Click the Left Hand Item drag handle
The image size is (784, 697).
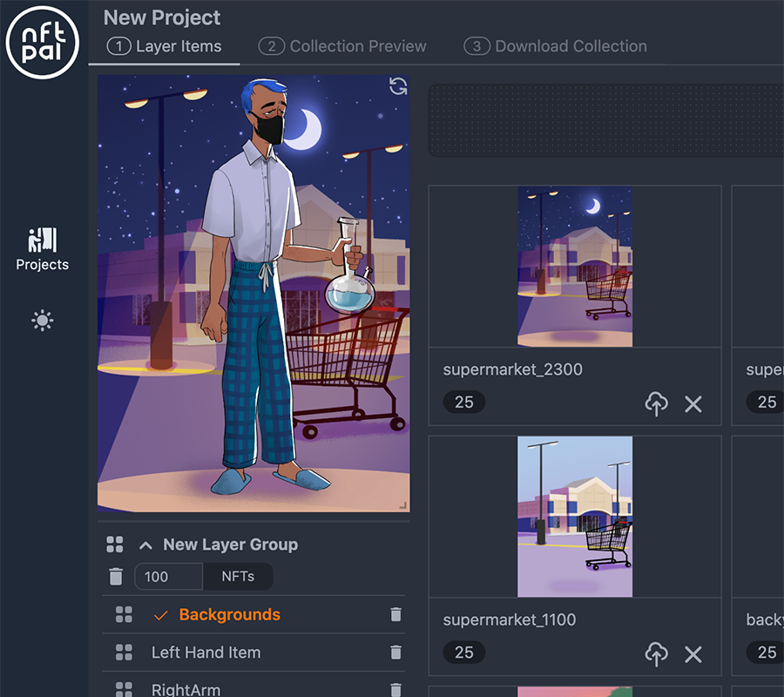(x=124, y=653)
